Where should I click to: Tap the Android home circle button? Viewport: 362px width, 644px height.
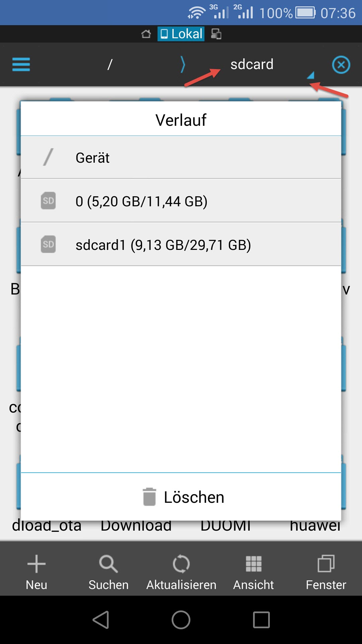pos(181,620)
